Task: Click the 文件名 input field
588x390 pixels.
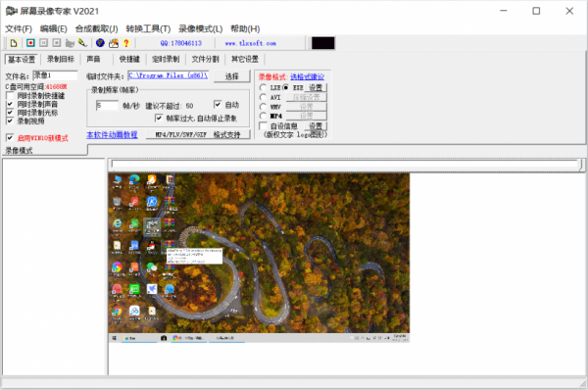Action: 55,75
